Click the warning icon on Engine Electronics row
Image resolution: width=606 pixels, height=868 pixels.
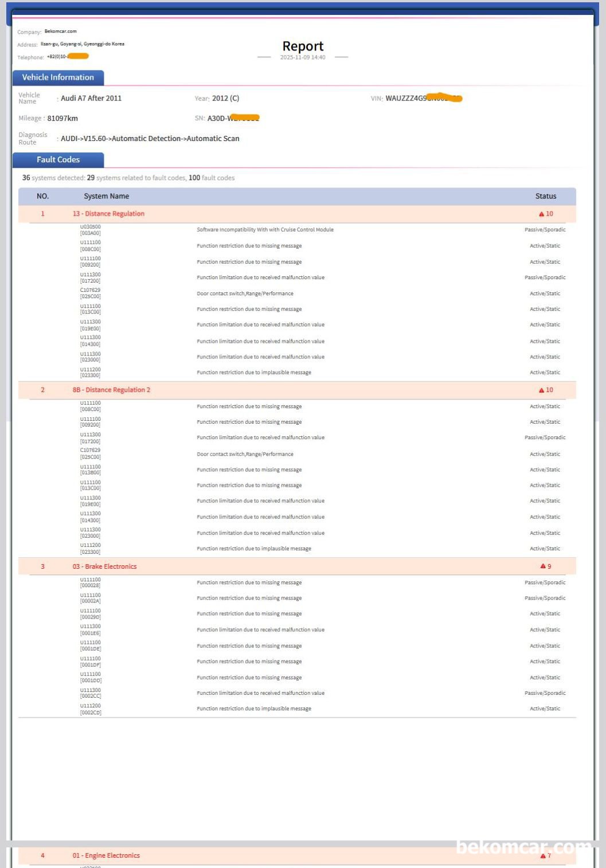[542, 856]
